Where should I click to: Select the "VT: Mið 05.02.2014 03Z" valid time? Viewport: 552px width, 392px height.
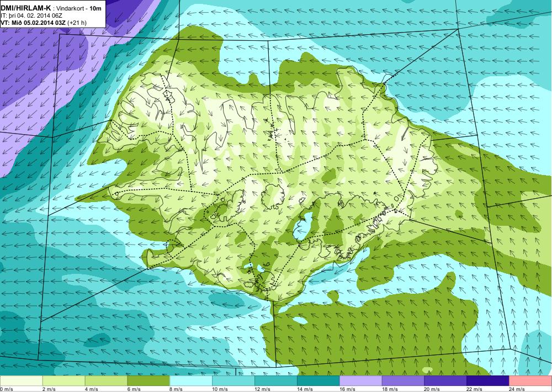[x=33, y=23]
